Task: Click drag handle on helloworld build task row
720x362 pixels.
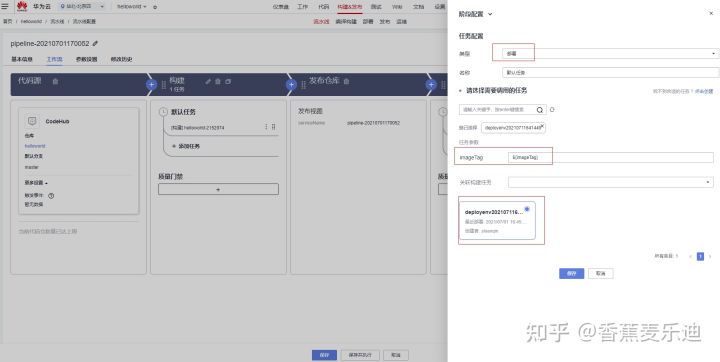Action: [x=273, y=127]
